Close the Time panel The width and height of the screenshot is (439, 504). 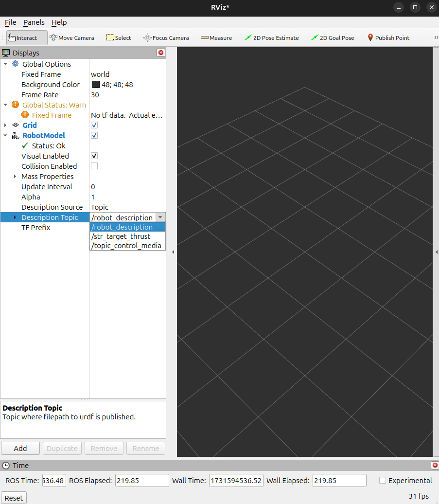click(435, 465)
